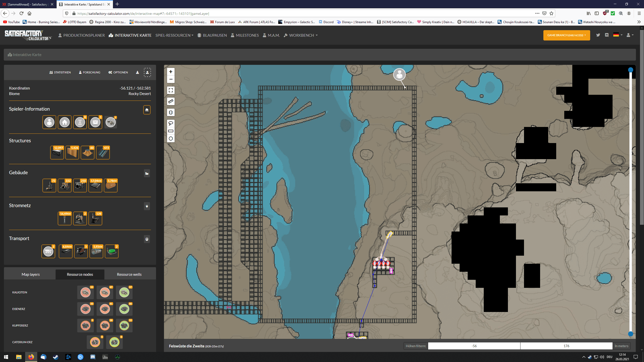The height and width of the screenshot is (362, 644).
Task: Toggle hyper tubes layer showing 1,95KM
Action: click(96, 251)
